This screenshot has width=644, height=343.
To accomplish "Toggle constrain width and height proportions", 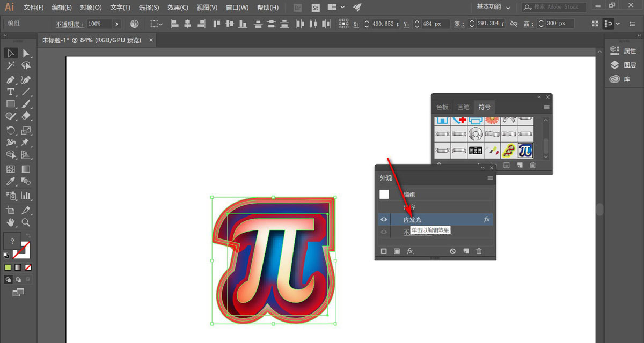I will (x=514, y=24).
